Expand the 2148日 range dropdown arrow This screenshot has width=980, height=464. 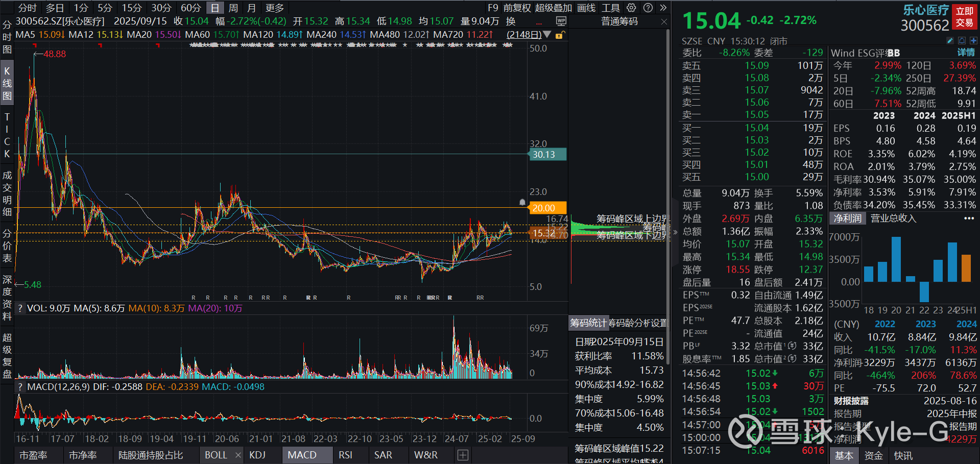coord(547,35)
